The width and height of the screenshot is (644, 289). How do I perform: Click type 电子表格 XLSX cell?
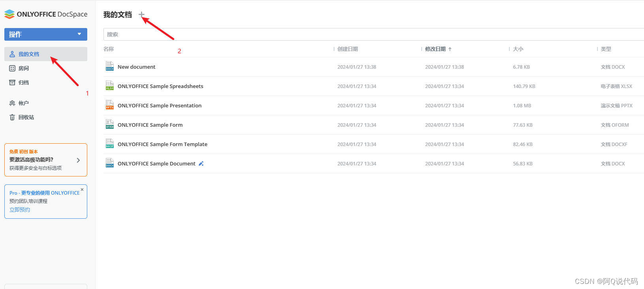click(x=616, y=86)
